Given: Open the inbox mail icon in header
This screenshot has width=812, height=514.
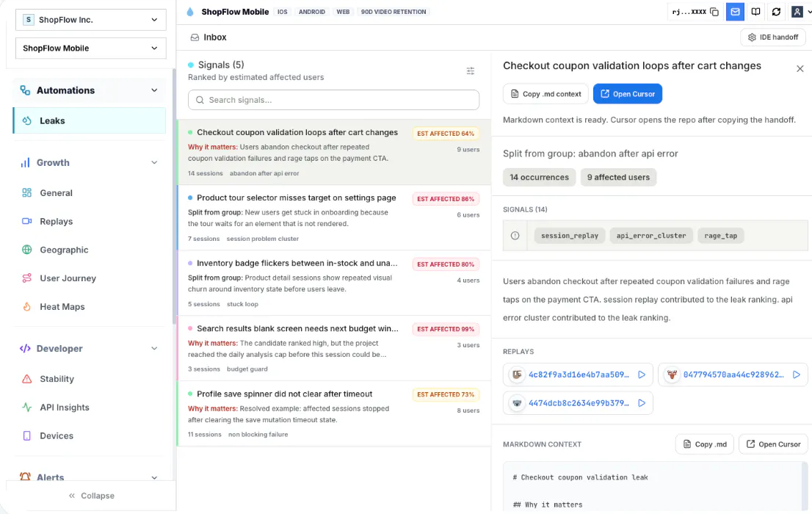Looking at the screenshot, I should 735,12.
